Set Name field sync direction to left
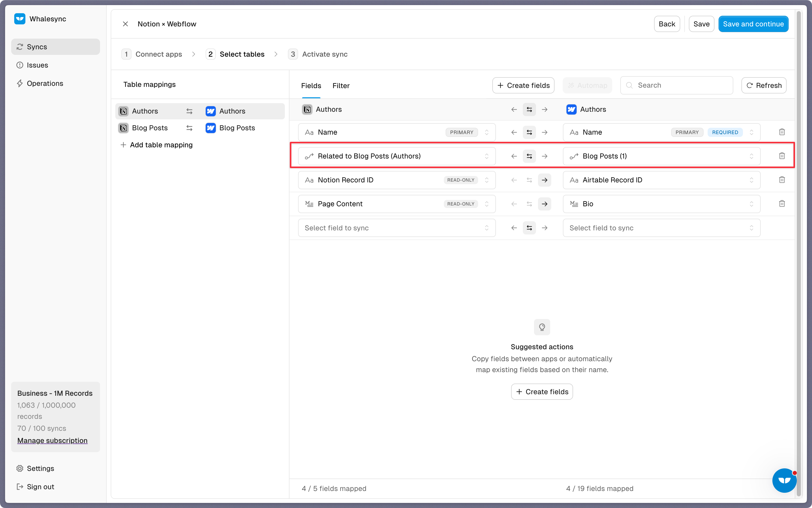 pos(514,132)
